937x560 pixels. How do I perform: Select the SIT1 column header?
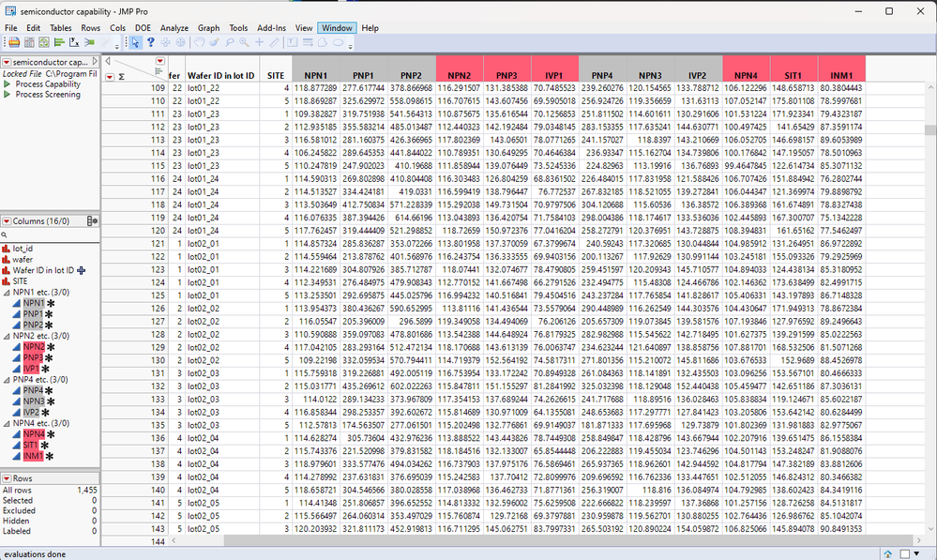point(793,68)
